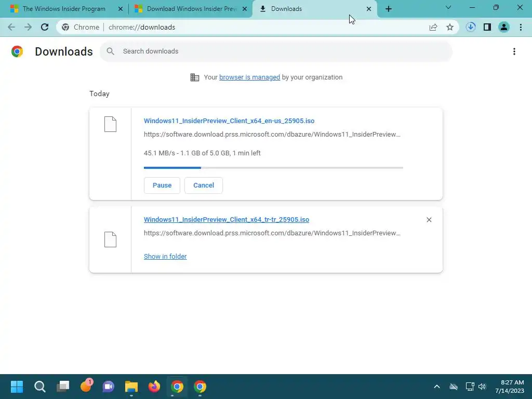Open the Chrome three-dot main menu
Viewport: 532px width, 399px height.
tap(521, 27)
